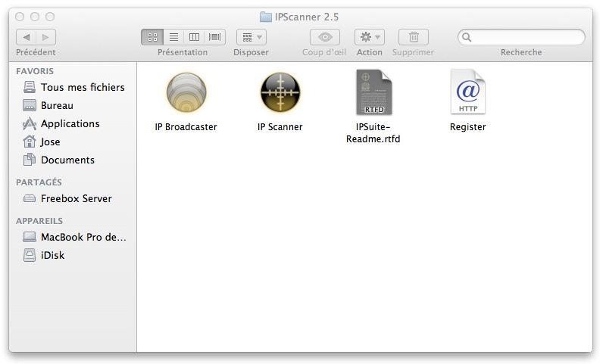Screen dimensions: 606x364
Task: Go forward with the right arrow button
Action: (x=45, y=37)
